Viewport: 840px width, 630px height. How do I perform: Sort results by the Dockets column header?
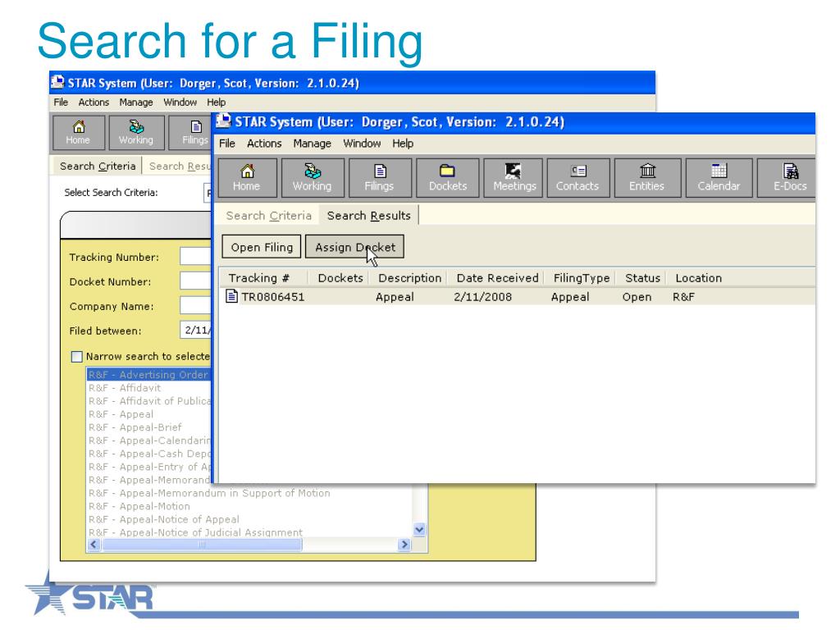[x=340, y=278]
